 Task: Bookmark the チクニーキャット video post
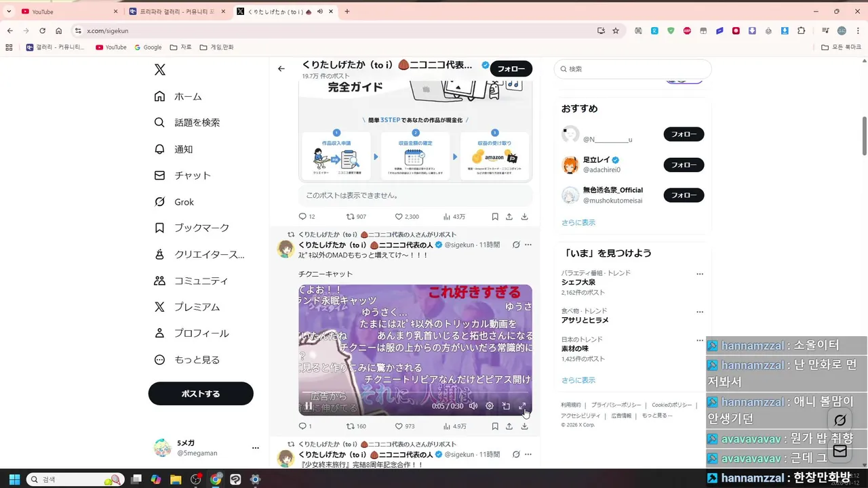(495, 426)
